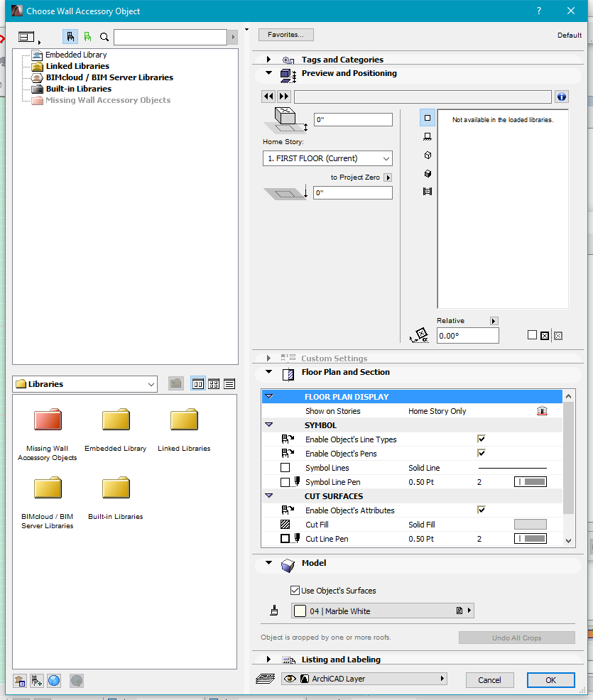The width and height of the screenshot is (593, 700).
Task: Select the preview picture film icon
Action: click(428, 192)
